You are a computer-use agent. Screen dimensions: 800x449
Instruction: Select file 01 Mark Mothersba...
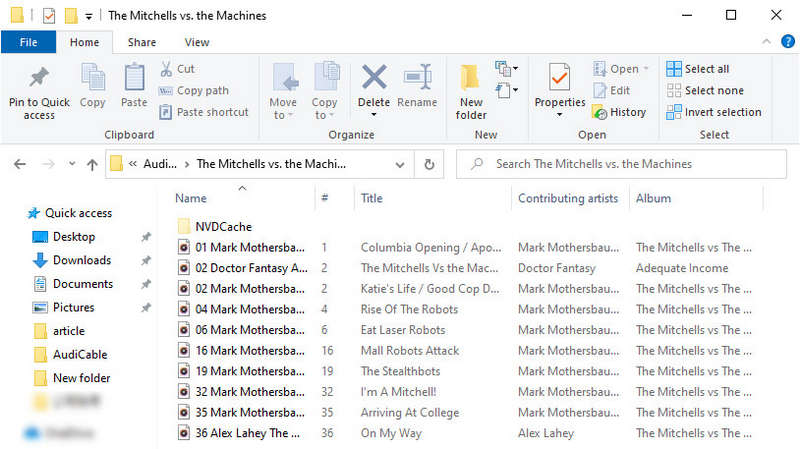tap(241, 247)
